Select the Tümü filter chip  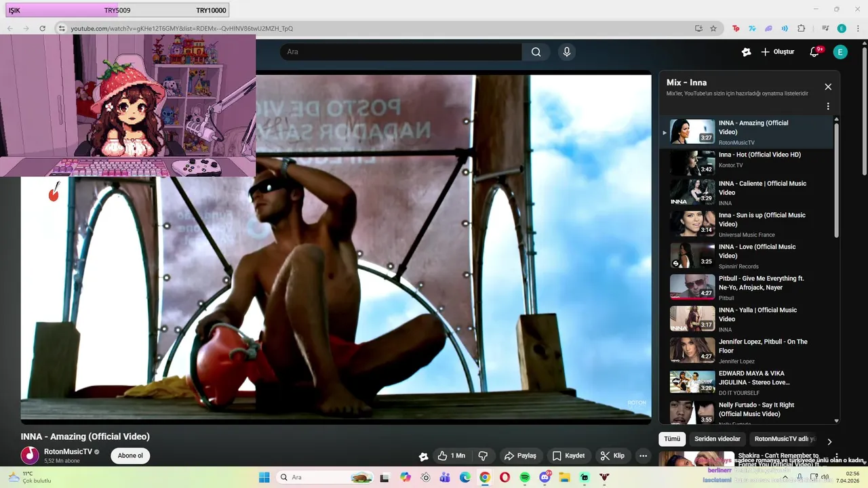(x=672, y=439)
